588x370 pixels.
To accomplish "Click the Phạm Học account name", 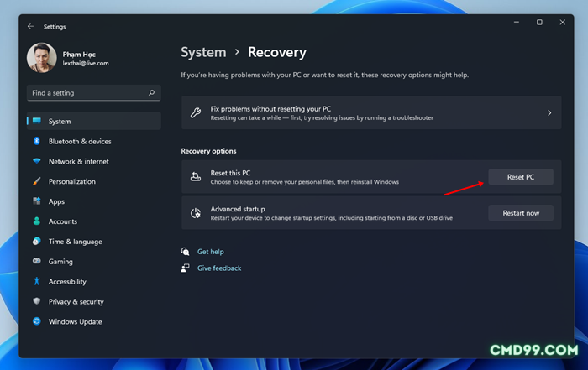I will (x=79, y=55).
